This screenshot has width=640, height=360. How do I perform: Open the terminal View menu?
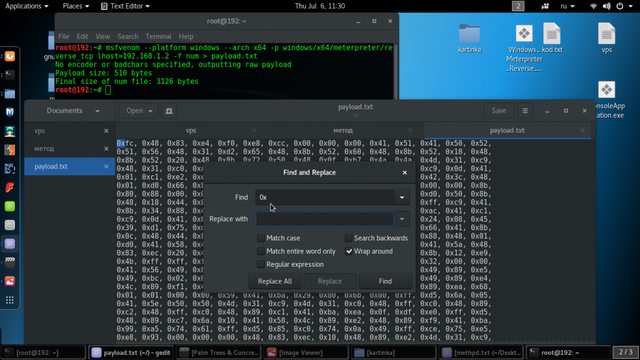[x=102, y=36]
